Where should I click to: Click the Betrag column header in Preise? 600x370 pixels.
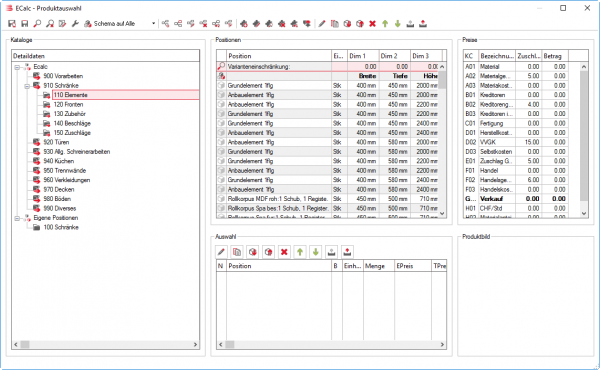coord(555,56)
